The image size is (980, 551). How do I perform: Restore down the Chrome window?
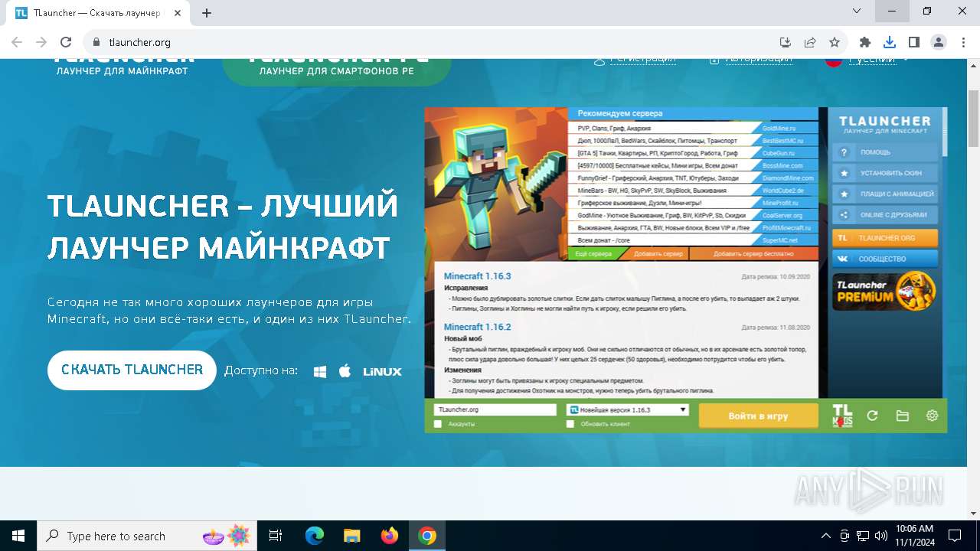coord(927,11)
